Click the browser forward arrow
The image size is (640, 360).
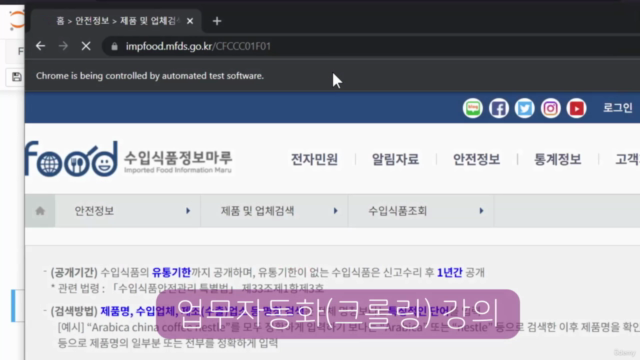click(x=63, y=46)
